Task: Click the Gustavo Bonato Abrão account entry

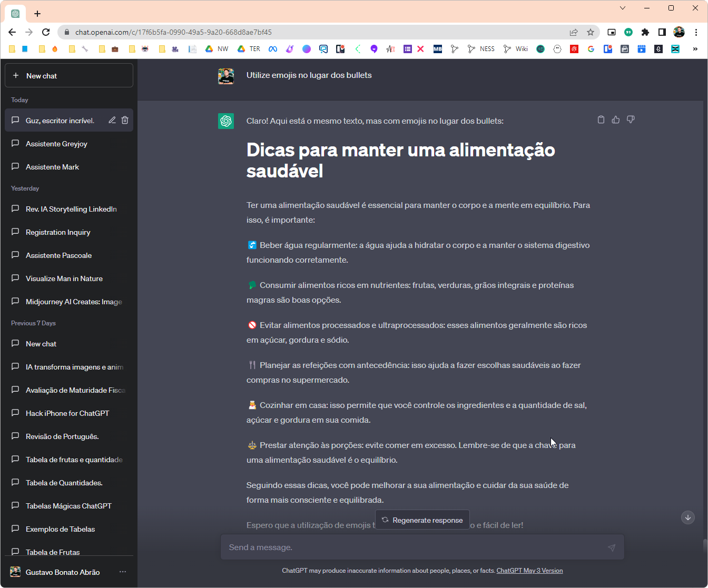Action: [x=68, y=572]
